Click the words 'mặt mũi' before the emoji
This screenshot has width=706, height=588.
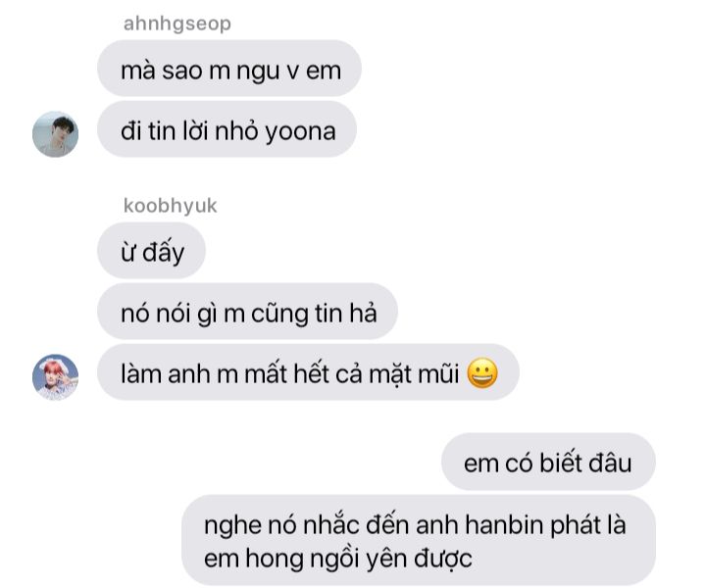pos(414,374)
